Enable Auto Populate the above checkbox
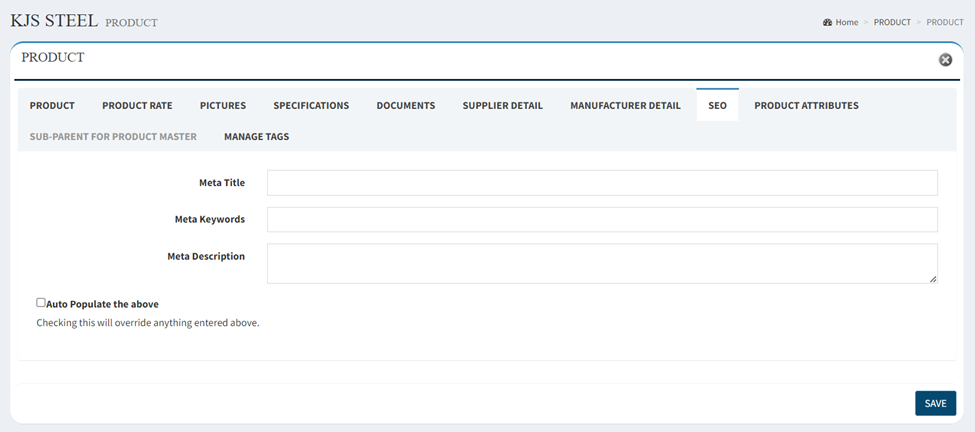The image size is (975, 432). [41, 303]
